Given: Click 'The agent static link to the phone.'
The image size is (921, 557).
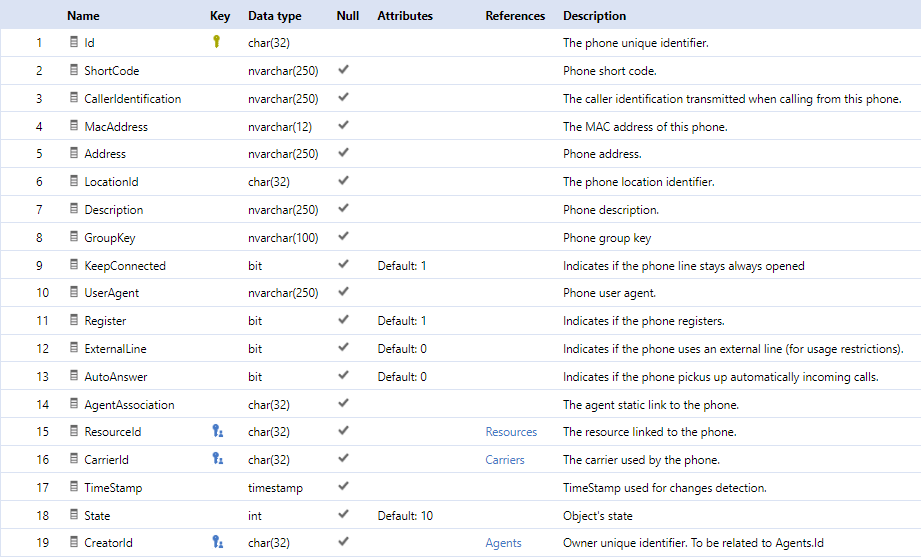Looking at the screenshot, I should coord(651,405).
